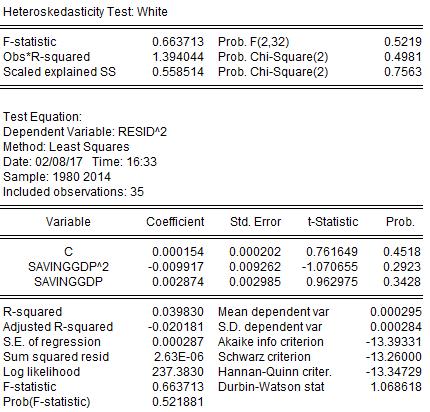Screen dimensions: 430x412
Task: Select the F-statistic value 0.663713 at top
Action: coord(178,42)
